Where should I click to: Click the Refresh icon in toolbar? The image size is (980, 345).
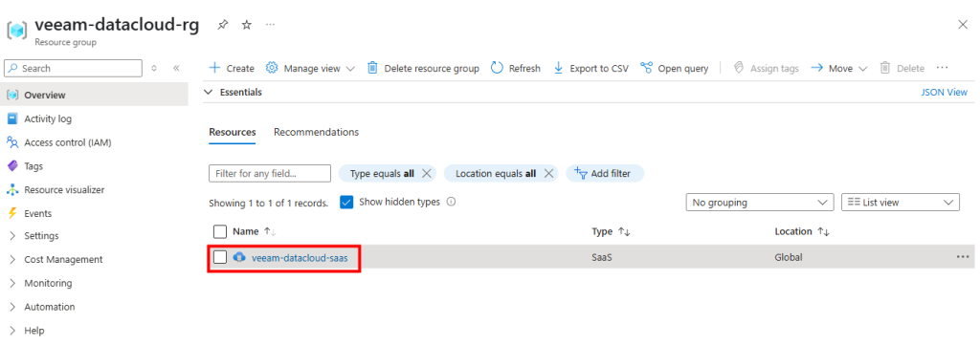coord(498,68)
